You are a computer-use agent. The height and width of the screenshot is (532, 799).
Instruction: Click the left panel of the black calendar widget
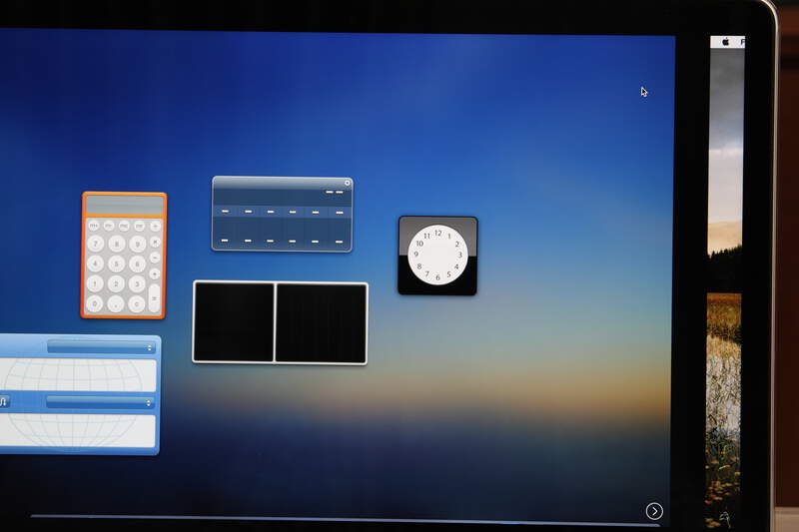click(x=234, y=322)
